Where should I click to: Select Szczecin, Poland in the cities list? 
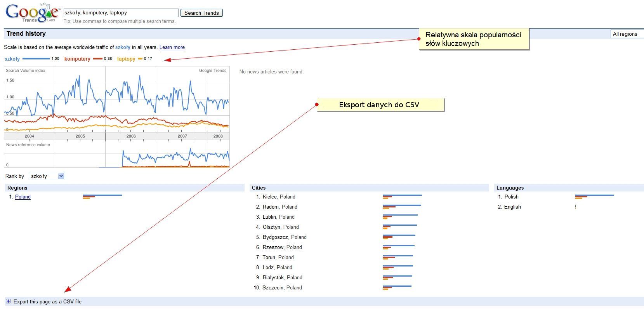tap(282, 288)
